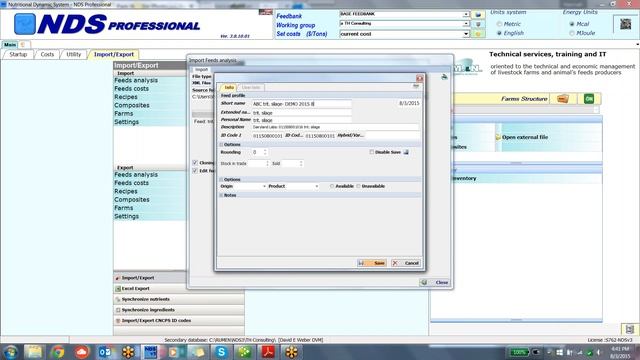Switch to the Costs tab
The image size is (640, 360).
(x=47, y=54)
